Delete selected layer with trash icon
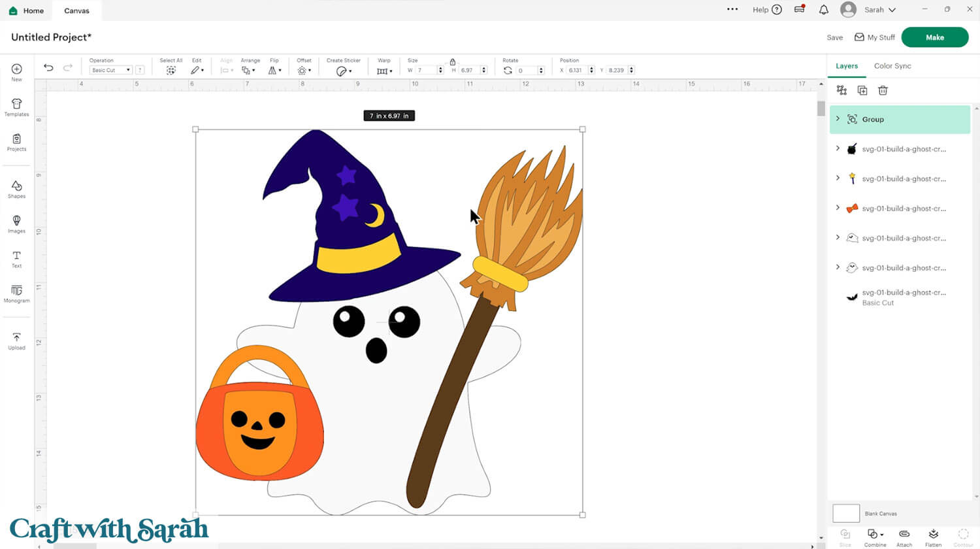The height and width of the screenshot is (549, 980). (x=883, y=90)
